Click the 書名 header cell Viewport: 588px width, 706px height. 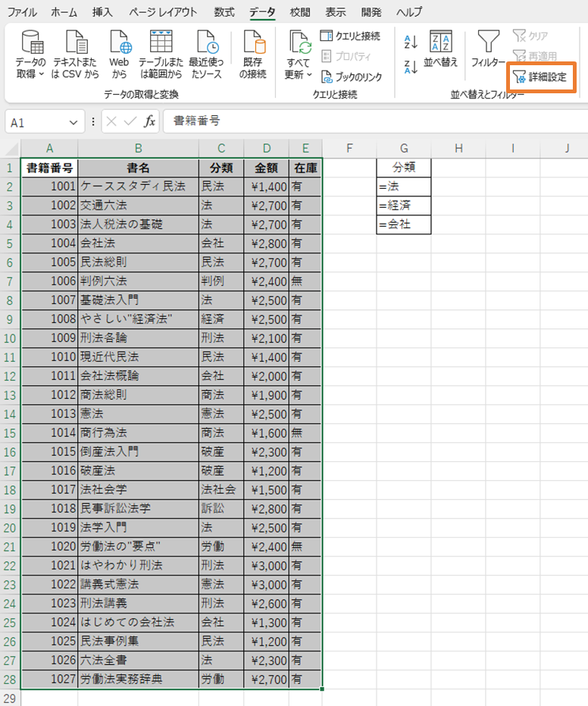(x=139, y=168)
